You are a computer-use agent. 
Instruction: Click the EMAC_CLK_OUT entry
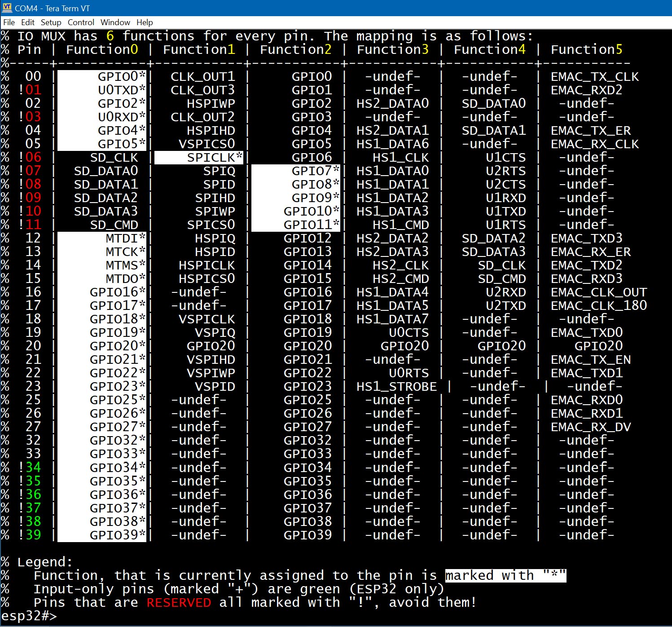coord(598,292)
